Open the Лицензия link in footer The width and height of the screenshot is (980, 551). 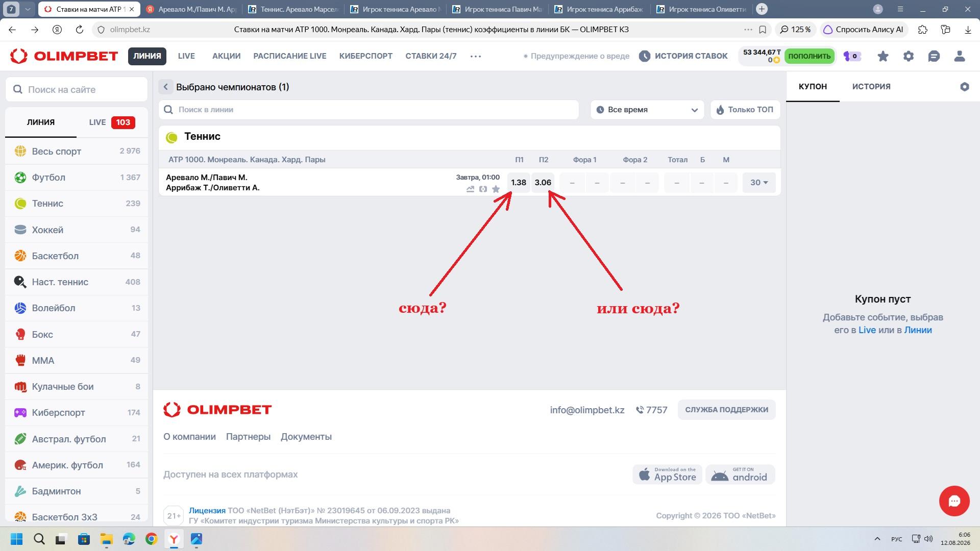(x=207, y=511)
